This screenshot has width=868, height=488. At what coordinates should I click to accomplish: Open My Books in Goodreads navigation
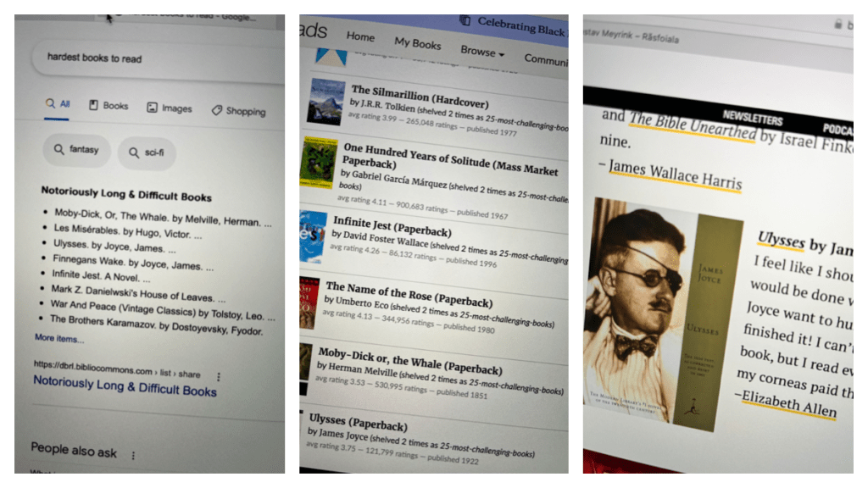[417, 43]
